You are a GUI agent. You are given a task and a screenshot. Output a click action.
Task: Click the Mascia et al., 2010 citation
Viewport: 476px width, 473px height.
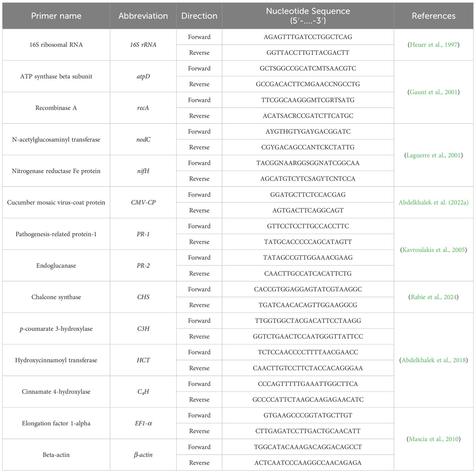click(433, 439)
